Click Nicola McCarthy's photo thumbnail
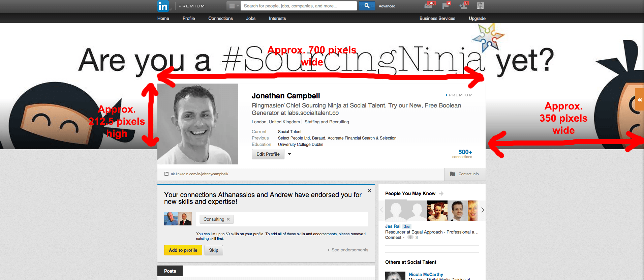644x280 pixels. tap(395, 276)
